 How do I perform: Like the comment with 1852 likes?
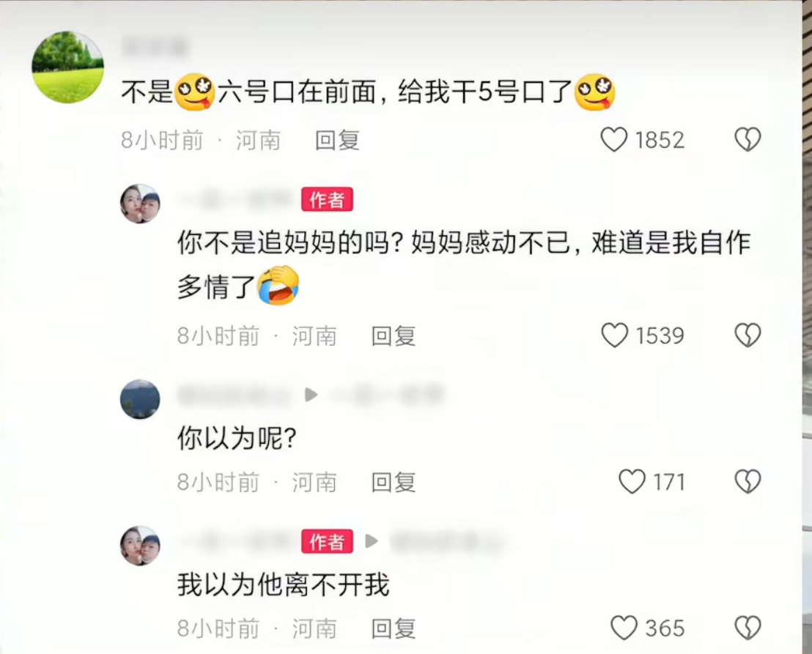point(614,140)
